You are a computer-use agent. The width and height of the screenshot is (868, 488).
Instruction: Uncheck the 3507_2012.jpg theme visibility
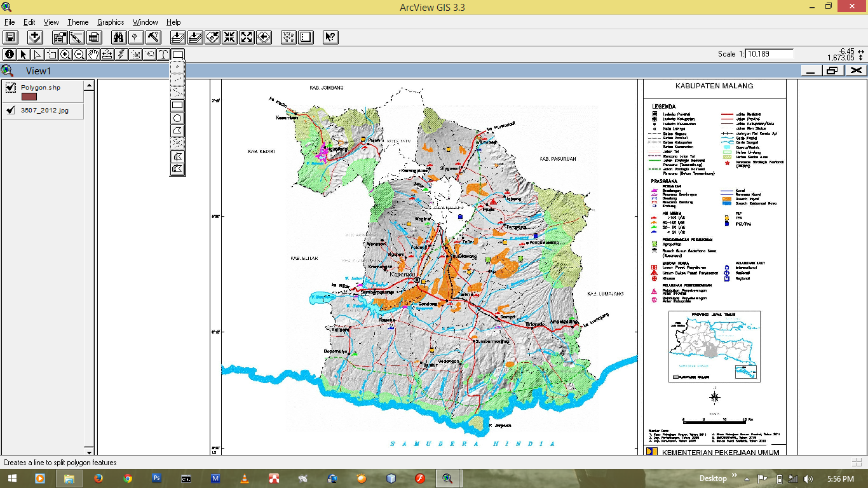pos(10,111)
